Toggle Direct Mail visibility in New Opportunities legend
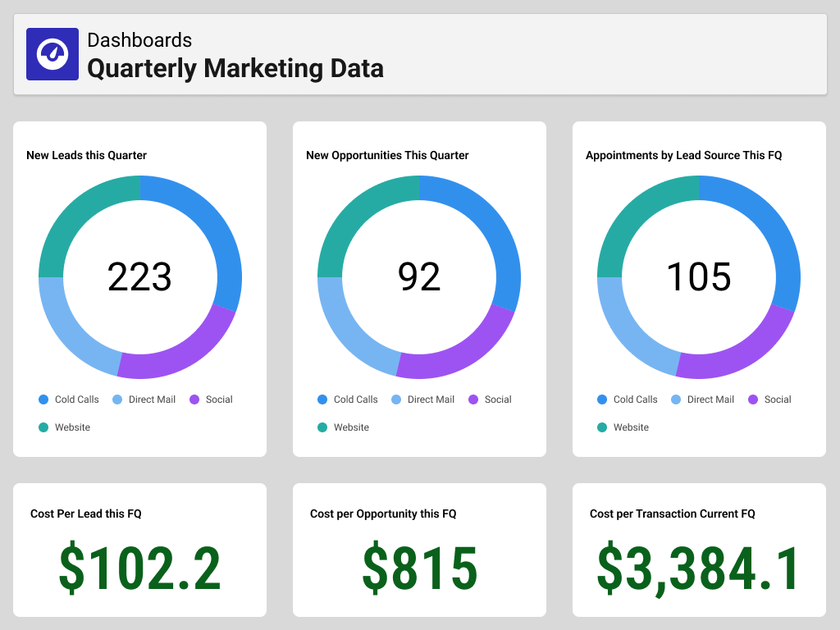This screenshot has width=840, height=630. pyautogui.click(x=395, y=399)
